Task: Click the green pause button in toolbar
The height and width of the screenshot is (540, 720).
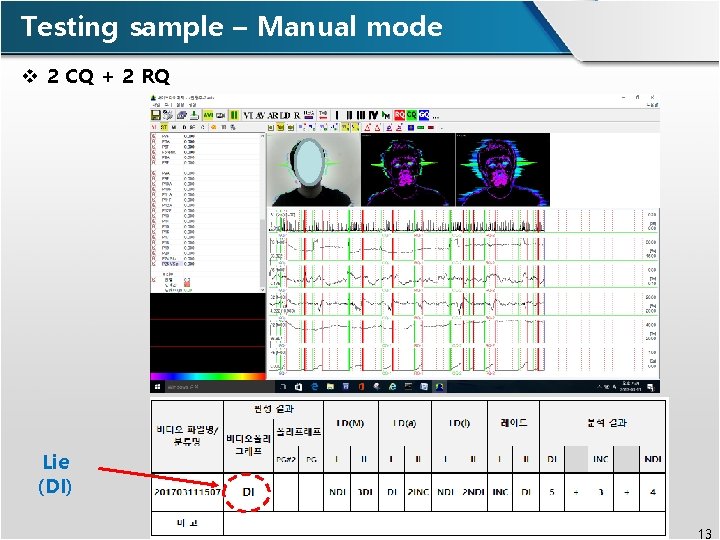Action: [x=234, y=115]
